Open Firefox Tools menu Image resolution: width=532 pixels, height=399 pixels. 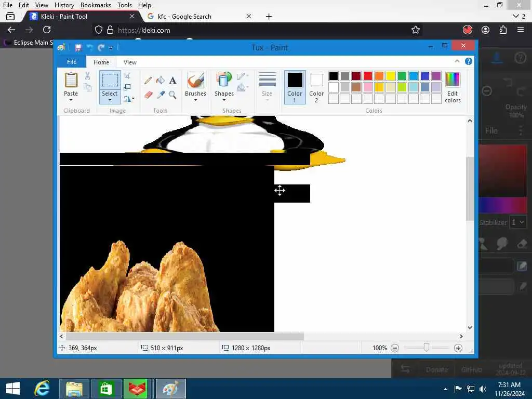coord(125,5)
